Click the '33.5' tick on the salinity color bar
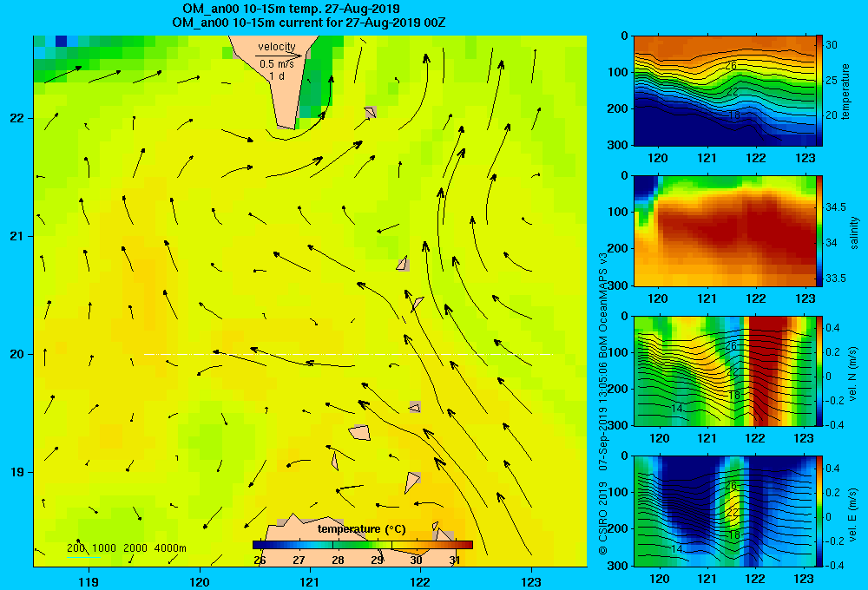The width and height of the screenshot is (868, 590). (x=835, y=279)
